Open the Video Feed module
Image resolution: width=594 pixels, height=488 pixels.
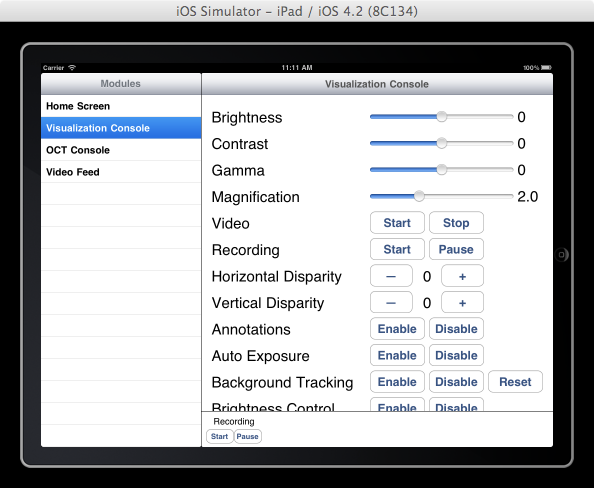click(121, 172)
